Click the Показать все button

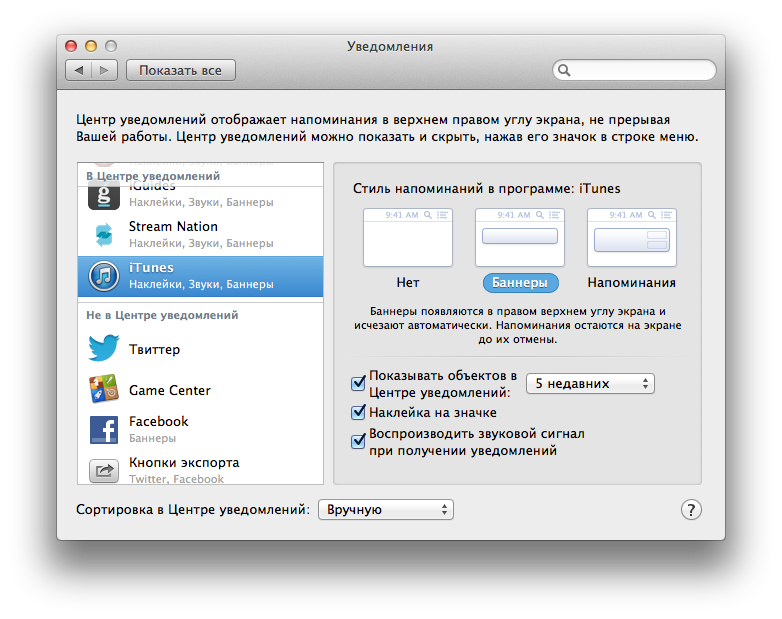[x=181, y=70]
